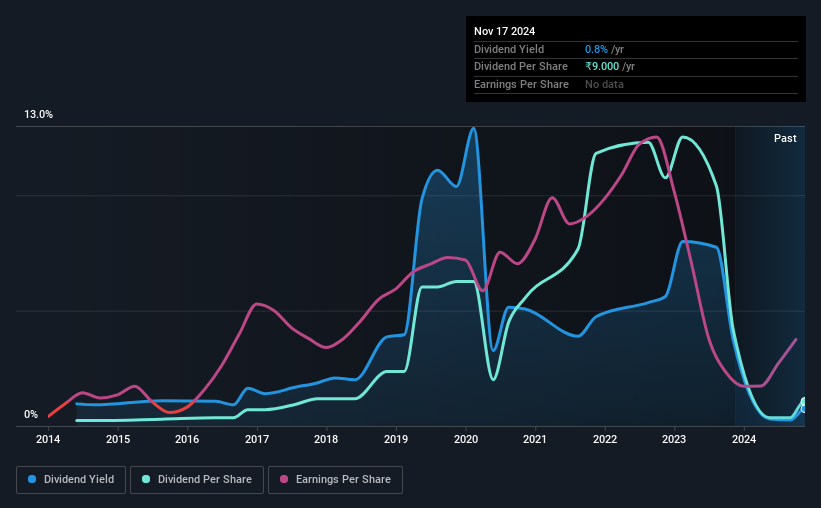Click the 0% y-axis label

(x=31, y=414)
